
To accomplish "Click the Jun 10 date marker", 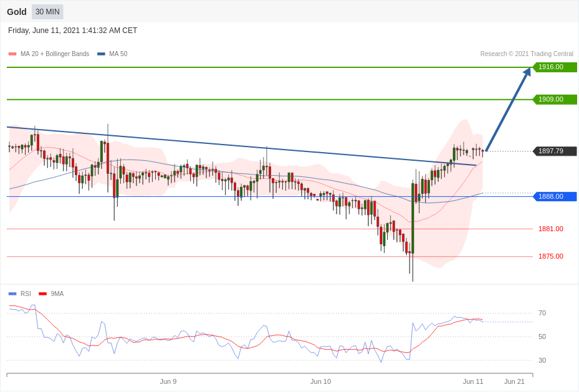I will [x=320, y=381].
